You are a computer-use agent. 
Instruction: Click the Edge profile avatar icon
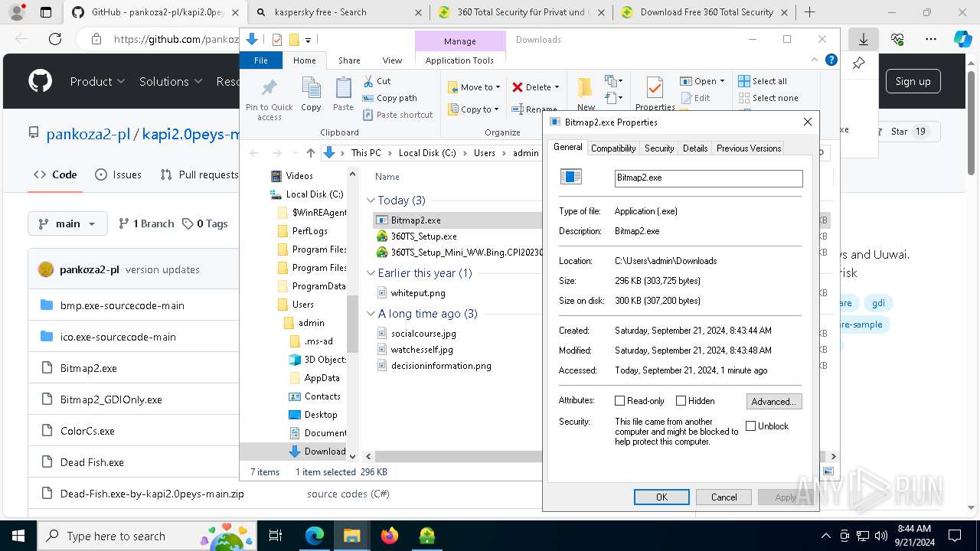tap(17, 12)
